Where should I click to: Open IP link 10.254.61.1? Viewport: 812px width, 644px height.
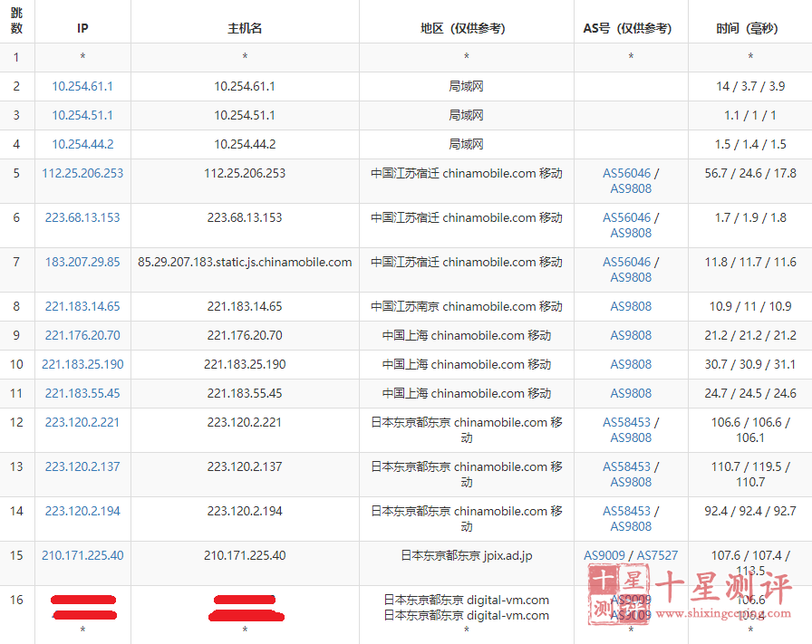tap(82, 86)
